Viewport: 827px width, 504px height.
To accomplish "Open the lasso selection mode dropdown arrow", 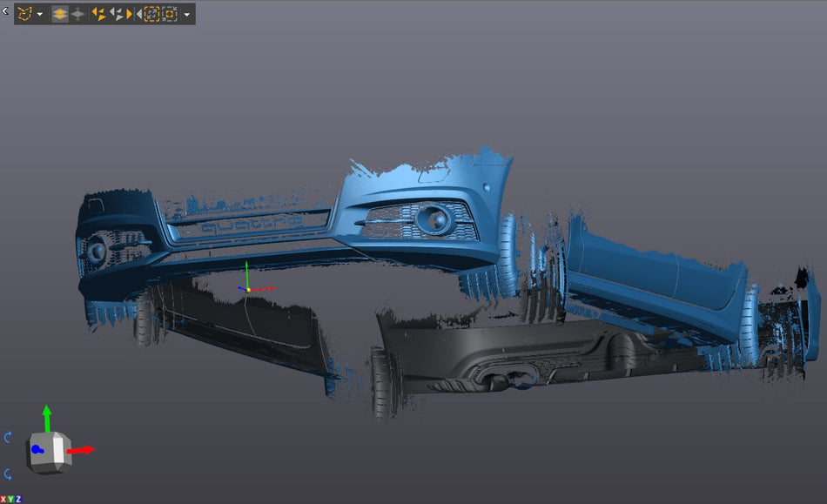I will [x=40, y=15].
